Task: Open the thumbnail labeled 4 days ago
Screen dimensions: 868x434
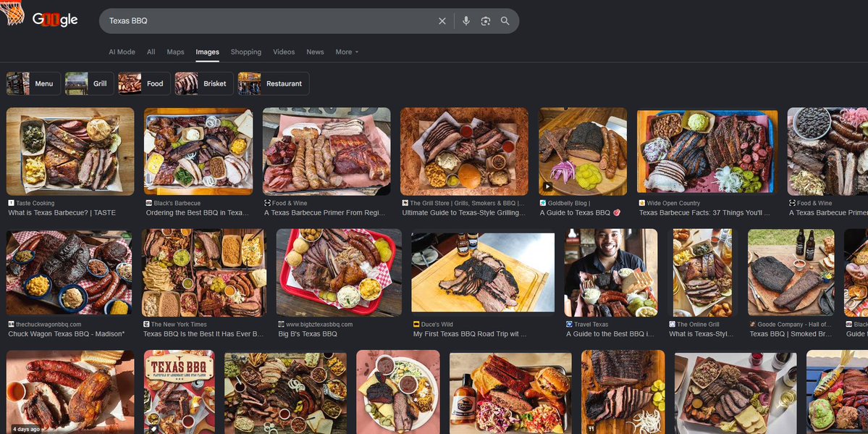Action: [70, 392]
